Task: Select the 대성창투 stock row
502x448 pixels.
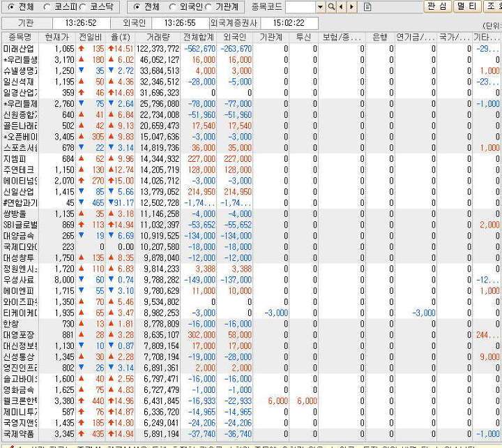Action: 251,257
